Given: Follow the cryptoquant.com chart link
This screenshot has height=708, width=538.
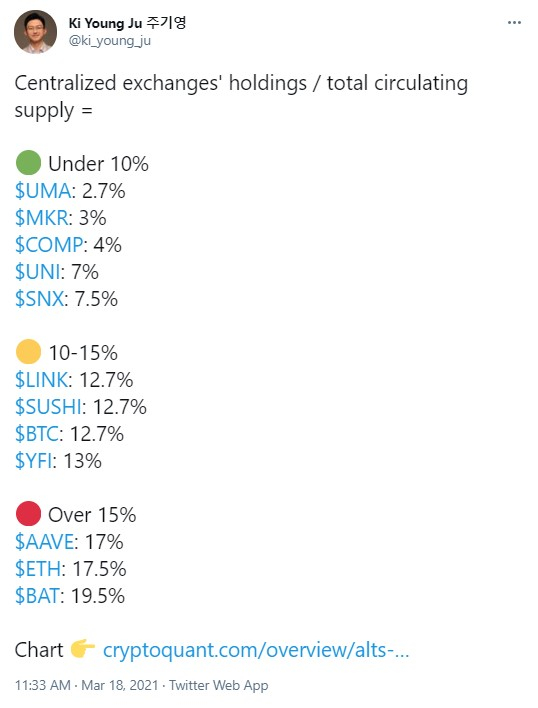Looking at the screenshot, I should click(x=256, y=650).
